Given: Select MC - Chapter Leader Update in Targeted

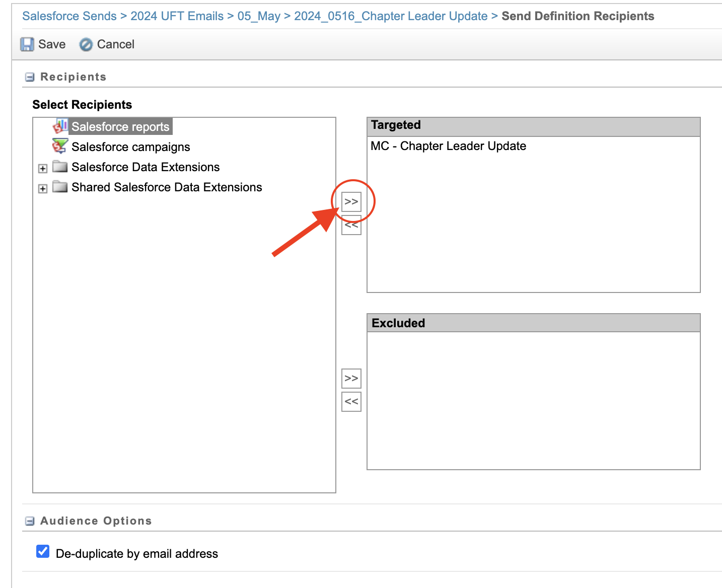Looking at the screenshot, I should [448, 146].
